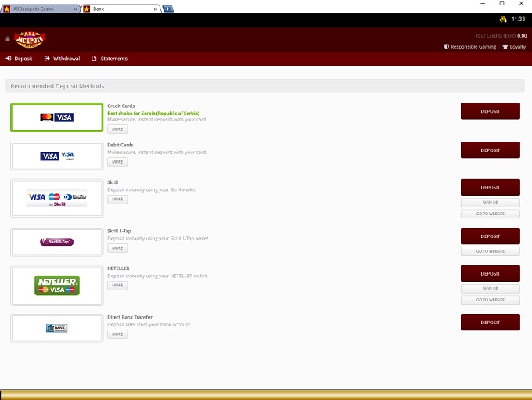Go to the Withdrawal section
Image resolution: width=532 pixels, height=400 pixels.
(x=62, y=59)
